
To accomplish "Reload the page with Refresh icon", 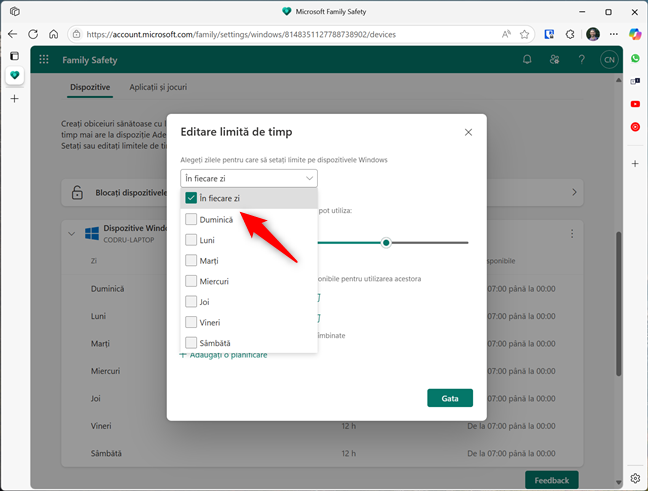I will point(33,34).
